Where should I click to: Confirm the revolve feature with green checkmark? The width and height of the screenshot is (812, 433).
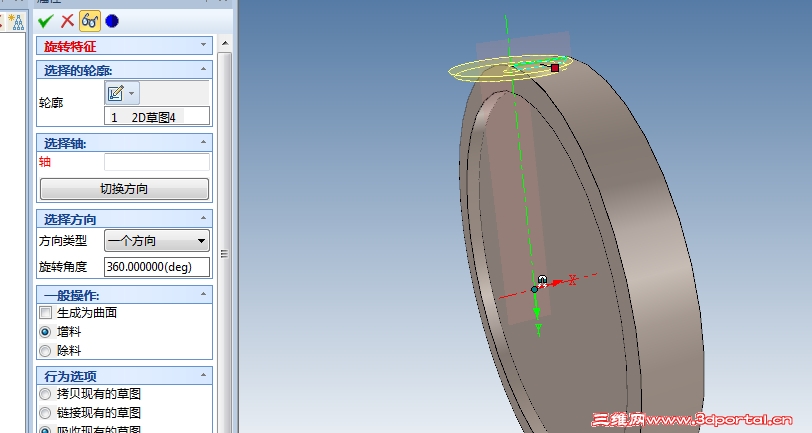[x=46, y=21]
